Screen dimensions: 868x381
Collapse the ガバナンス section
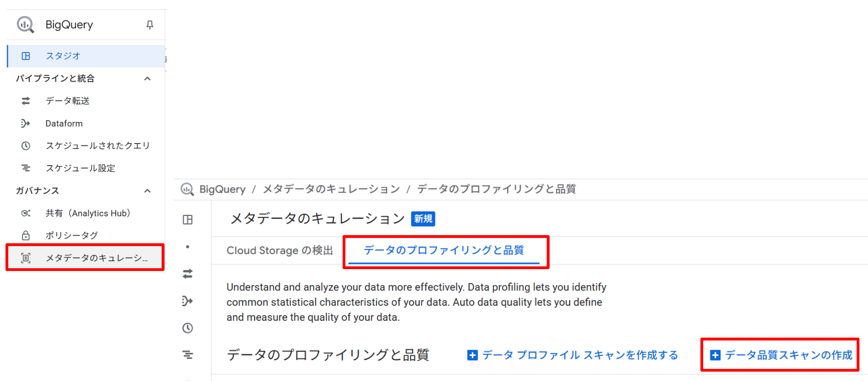point(148,190)
